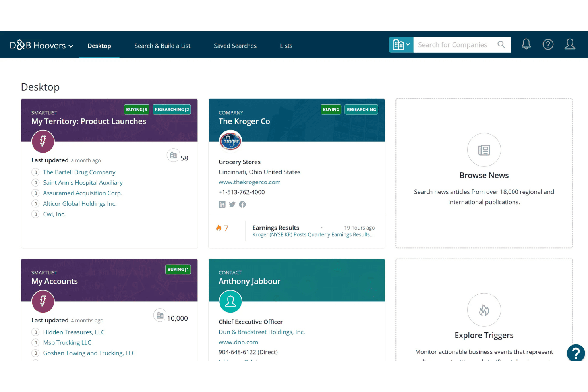Click the BUYING|1 badge on My Accounts
The width and height of the screenshot is (588, 392).
(x=178, y=270)
